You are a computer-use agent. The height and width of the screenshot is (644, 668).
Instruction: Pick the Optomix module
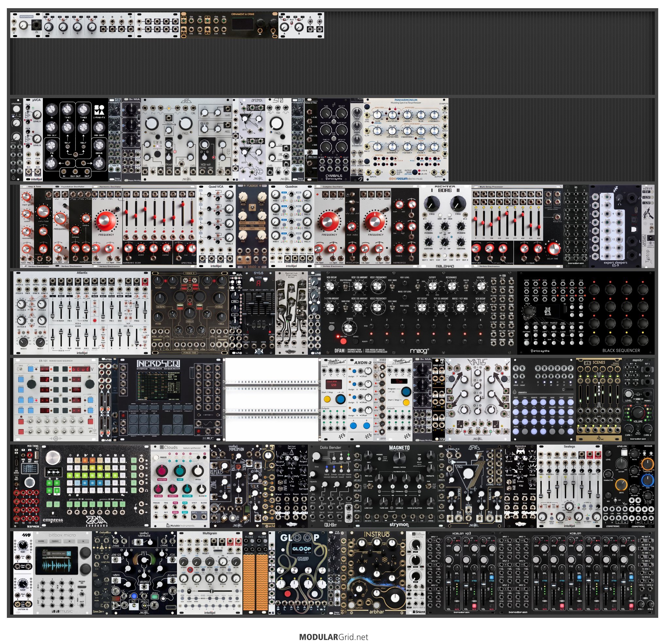(253, 140)
